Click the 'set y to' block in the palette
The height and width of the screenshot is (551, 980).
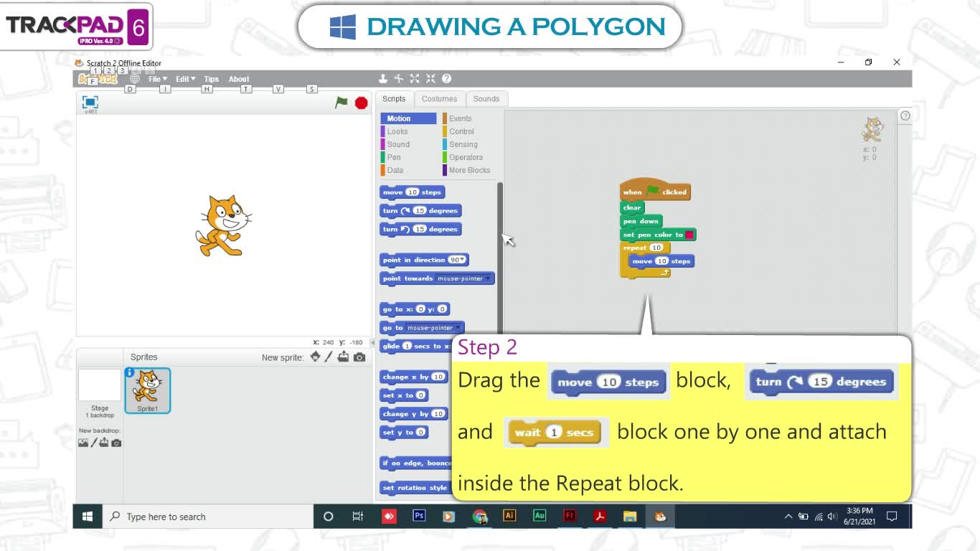point(404,432)
